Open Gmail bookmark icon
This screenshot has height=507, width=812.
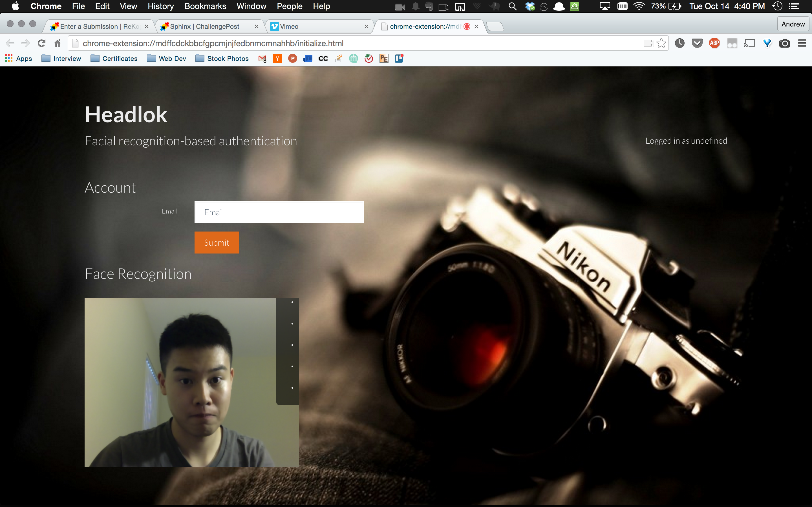click(262, 59)
